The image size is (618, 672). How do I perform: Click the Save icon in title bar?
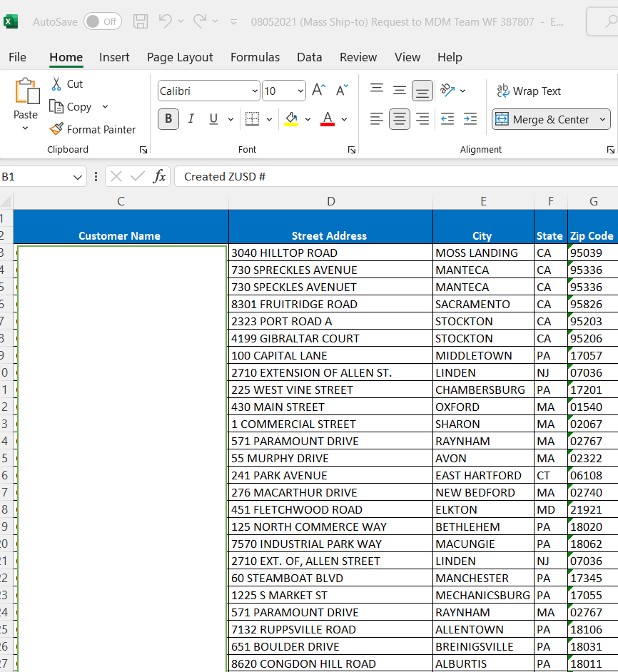(x=141, y=21)
